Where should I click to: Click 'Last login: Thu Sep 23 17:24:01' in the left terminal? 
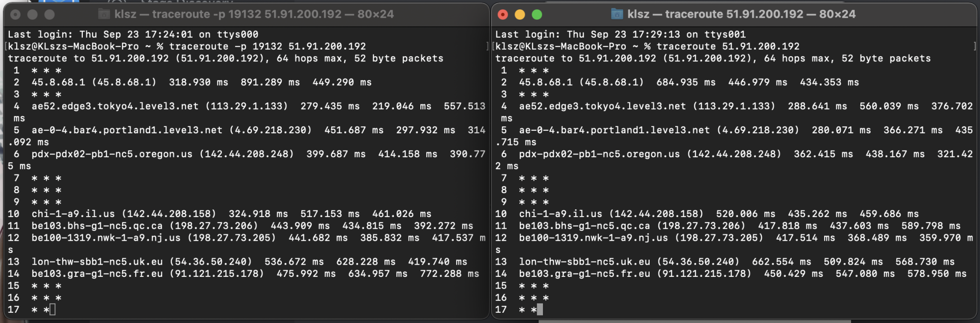pyautogui.click(x=100, y=34)
